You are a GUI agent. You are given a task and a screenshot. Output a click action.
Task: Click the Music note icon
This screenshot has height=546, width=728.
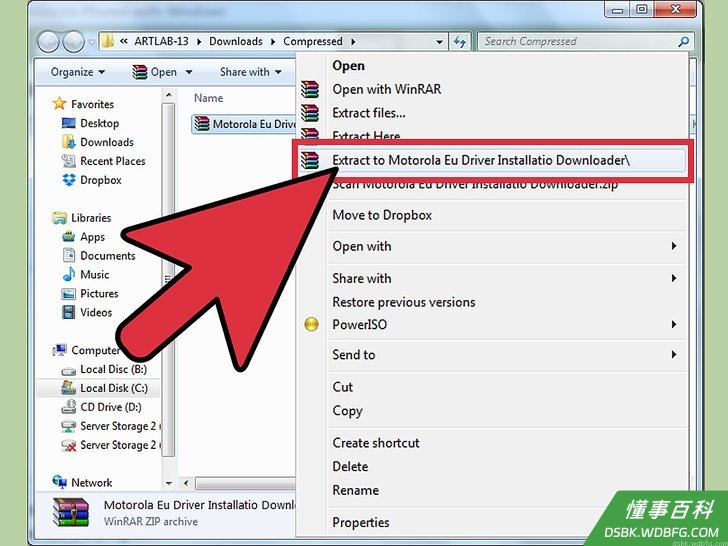coord(69,274)
